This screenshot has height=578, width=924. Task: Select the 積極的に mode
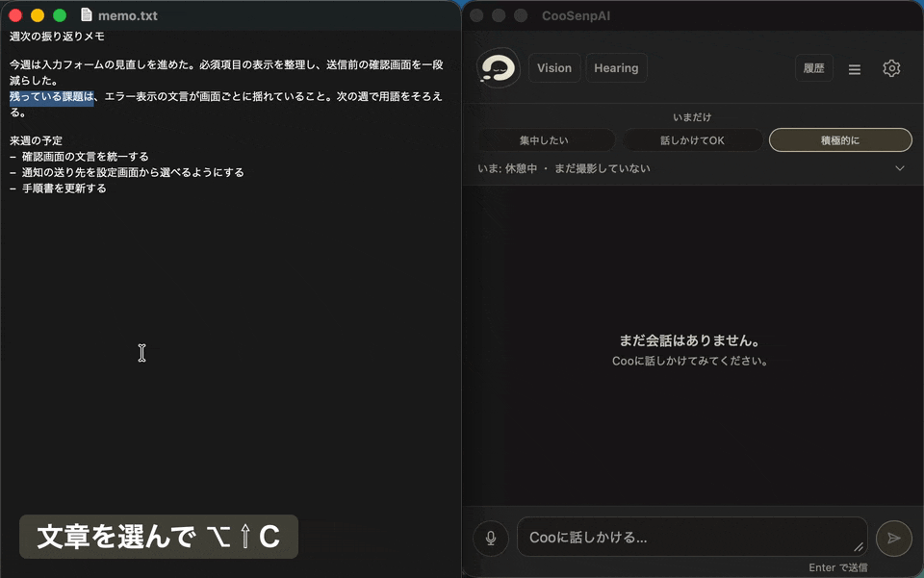click(x=840, y=140)
